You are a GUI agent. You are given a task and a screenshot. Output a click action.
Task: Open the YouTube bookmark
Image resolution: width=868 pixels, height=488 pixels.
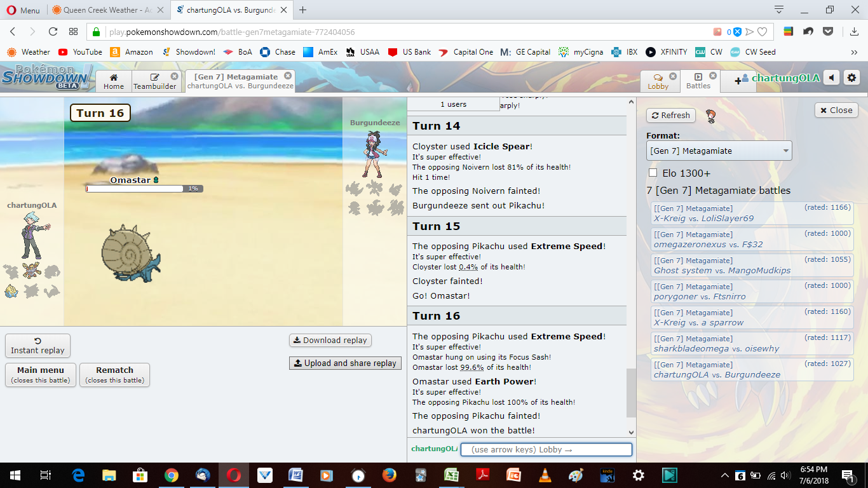tap(81, 52)
